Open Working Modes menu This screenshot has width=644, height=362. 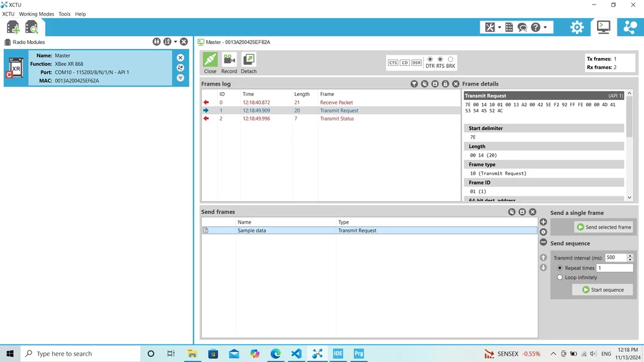[36, 14]
